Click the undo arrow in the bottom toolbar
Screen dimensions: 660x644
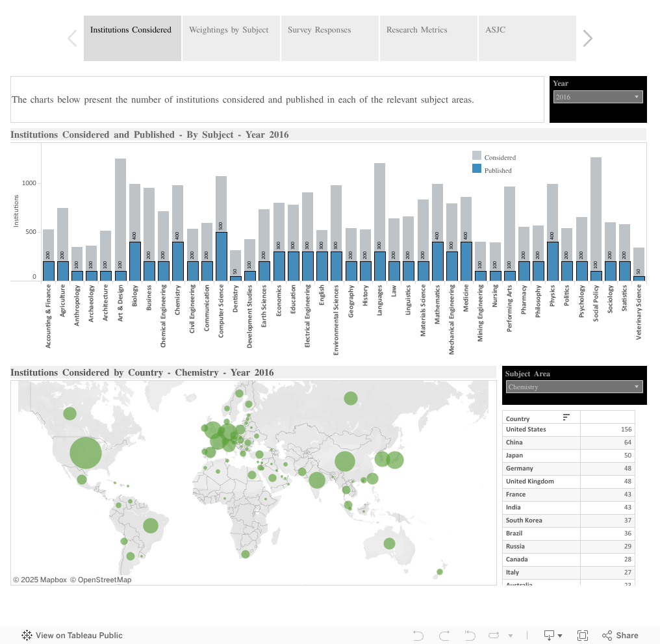[418, 636]
